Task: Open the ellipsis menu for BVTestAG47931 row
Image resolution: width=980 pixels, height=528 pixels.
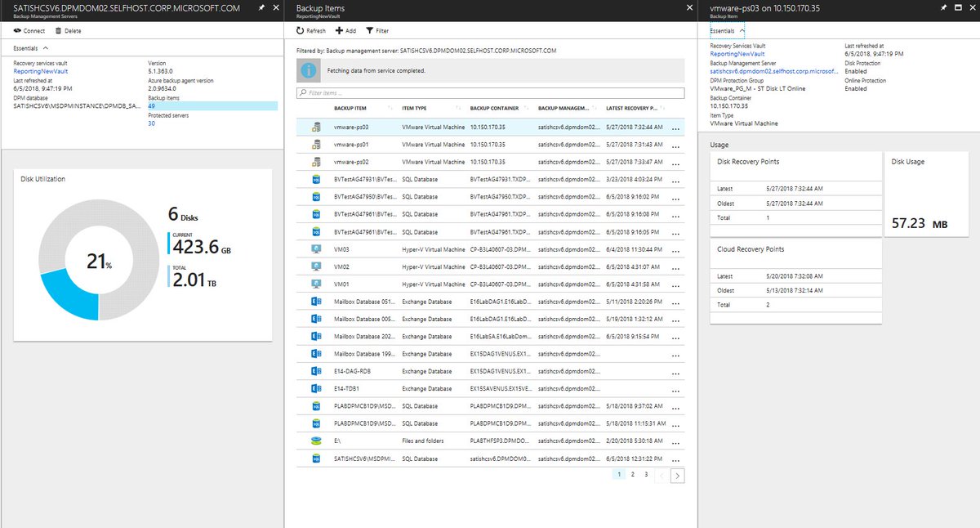Action: click(675, 181)
